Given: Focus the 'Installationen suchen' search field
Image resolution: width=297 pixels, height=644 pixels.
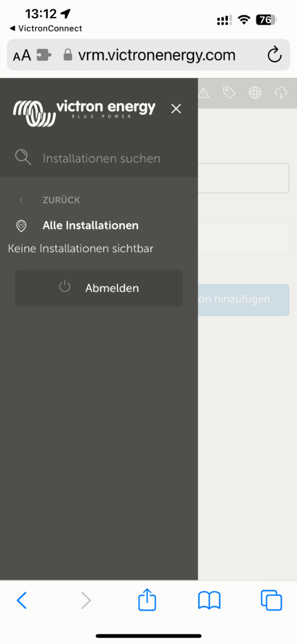Looking at the screenshot, I should pos(101,158).
